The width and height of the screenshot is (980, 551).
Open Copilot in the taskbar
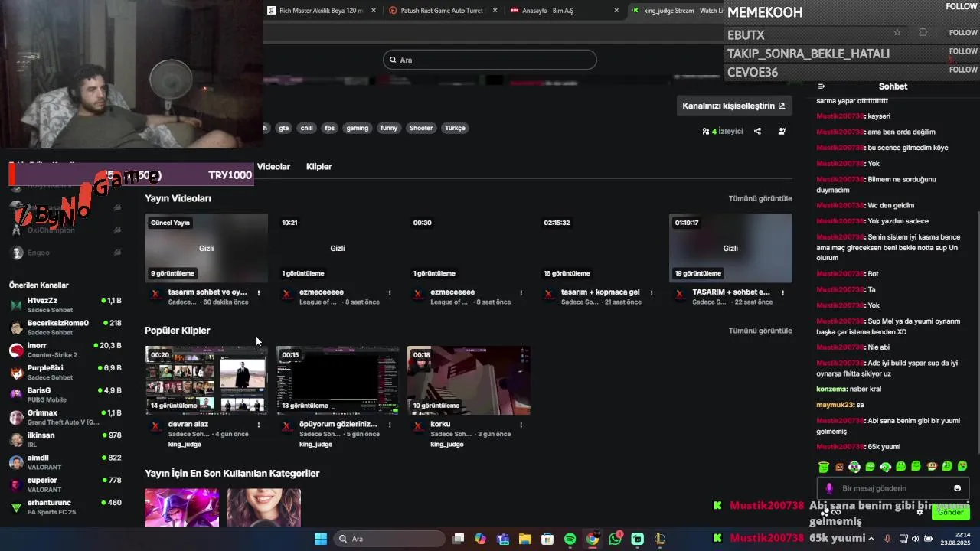point(480,539)
